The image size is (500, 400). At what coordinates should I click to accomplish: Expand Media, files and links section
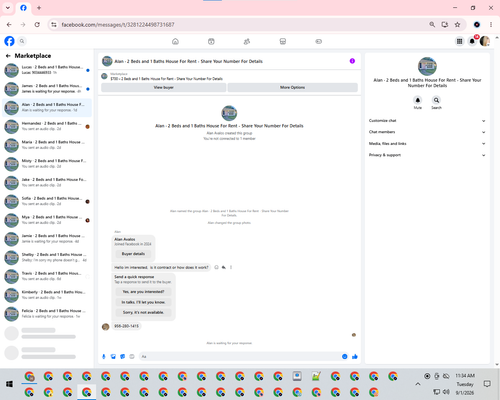[427, 144]
